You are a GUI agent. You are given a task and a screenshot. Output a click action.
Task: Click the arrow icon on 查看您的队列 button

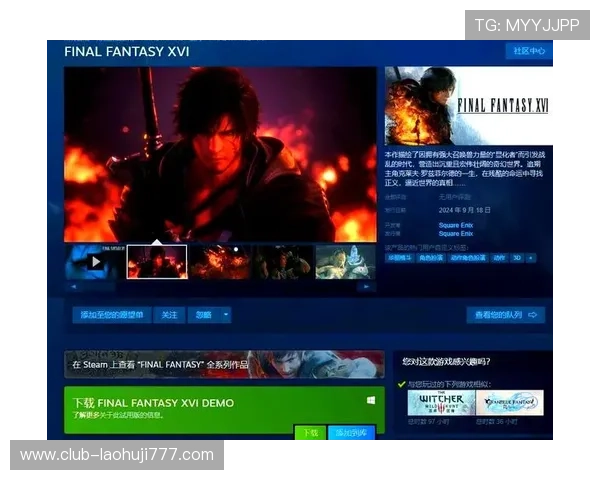(533, 315)
